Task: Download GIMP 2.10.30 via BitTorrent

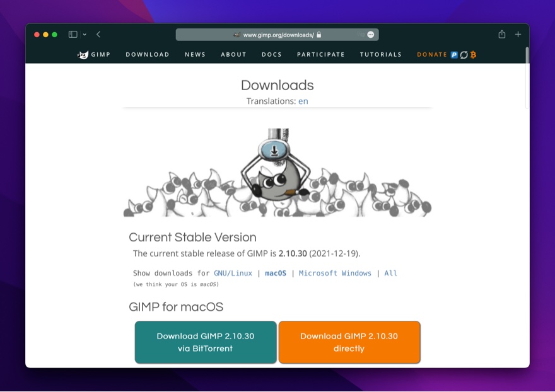Action: (206, 342)
